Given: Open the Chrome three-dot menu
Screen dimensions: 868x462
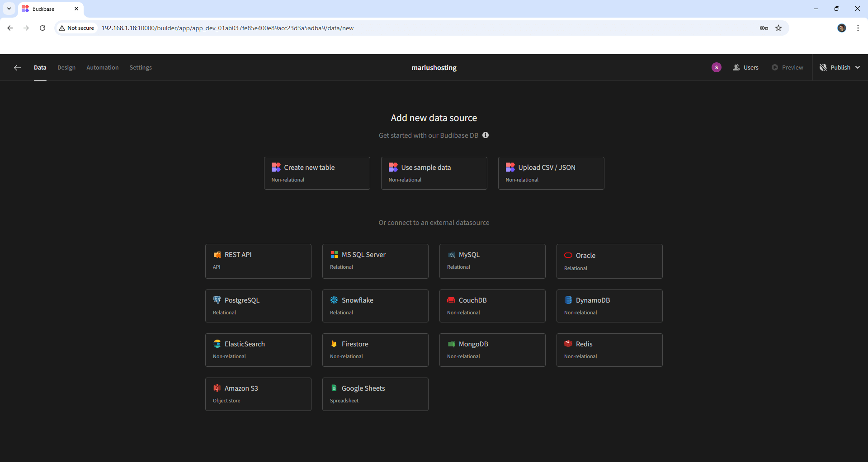Looking at the screenshot, I should 858,28.
